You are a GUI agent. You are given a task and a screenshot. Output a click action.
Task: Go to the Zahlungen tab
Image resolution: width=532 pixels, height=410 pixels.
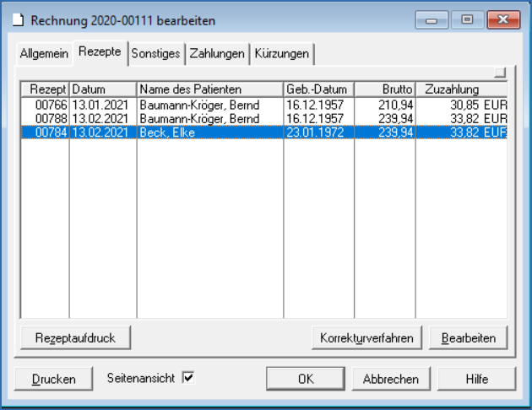pos(217,54)
